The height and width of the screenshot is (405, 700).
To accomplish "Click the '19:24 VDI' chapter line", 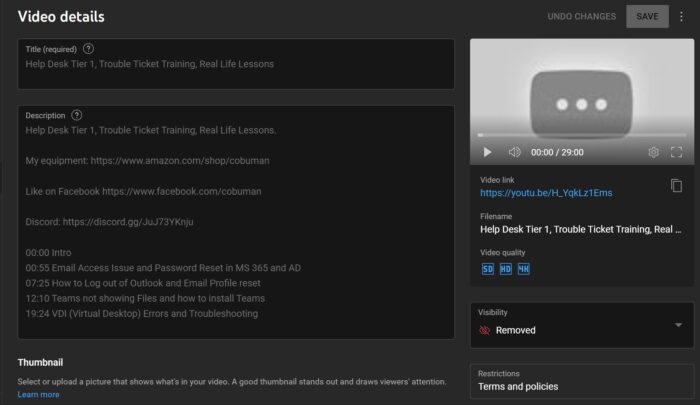I will coord(142,313).
